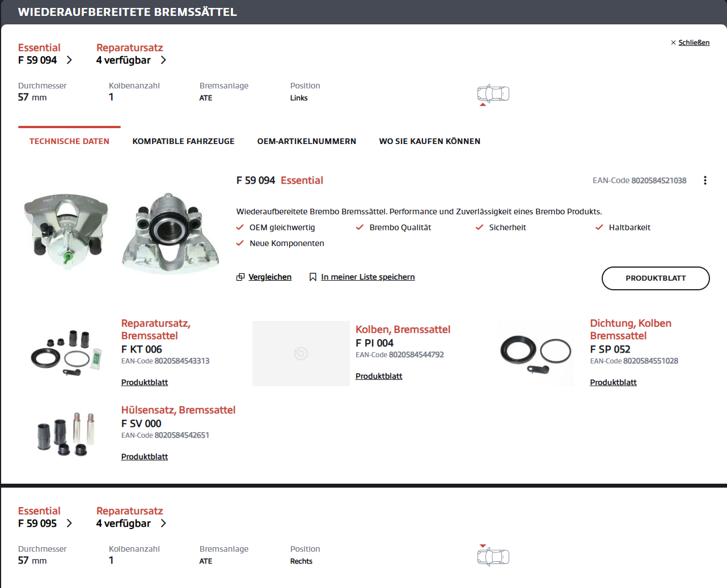The width and height of the screenshot is (727, 588).
Task: Click the Produktblatt button
Action: (656, 278)
